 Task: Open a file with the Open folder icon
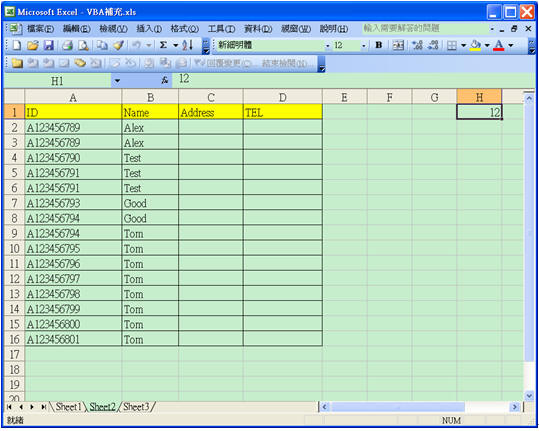[x=33, y=45]
